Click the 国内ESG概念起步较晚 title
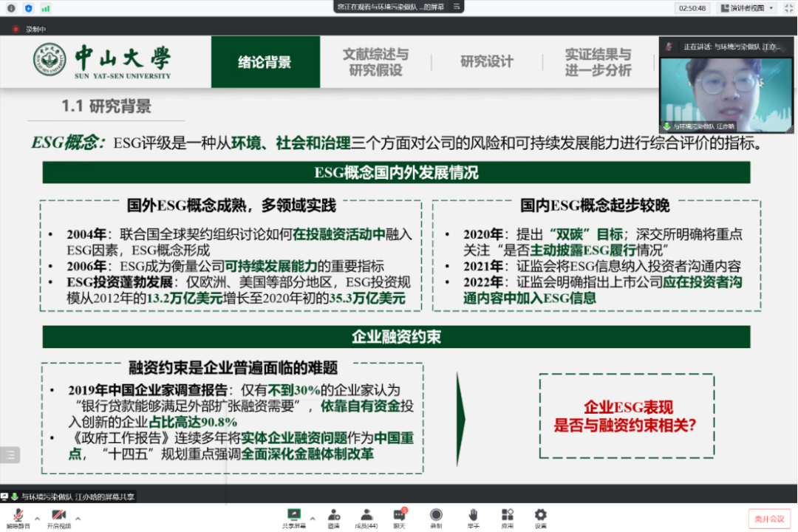This screenshot has width=798, height=532. pyautogui.click(x=594, y=205)
